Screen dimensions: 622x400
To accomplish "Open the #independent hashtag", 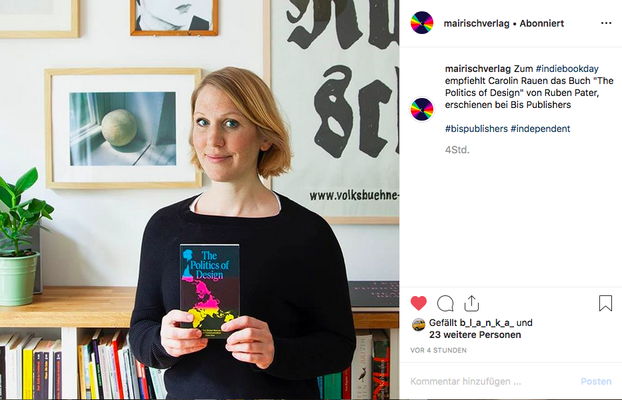I will pos(540,129).
